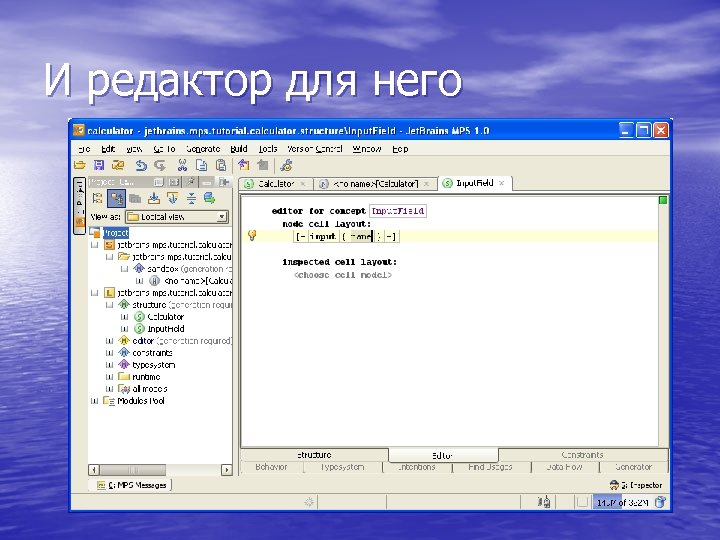720x540 pixels.
Task: Expand the typesystem model node
Action: coord(109,365)
